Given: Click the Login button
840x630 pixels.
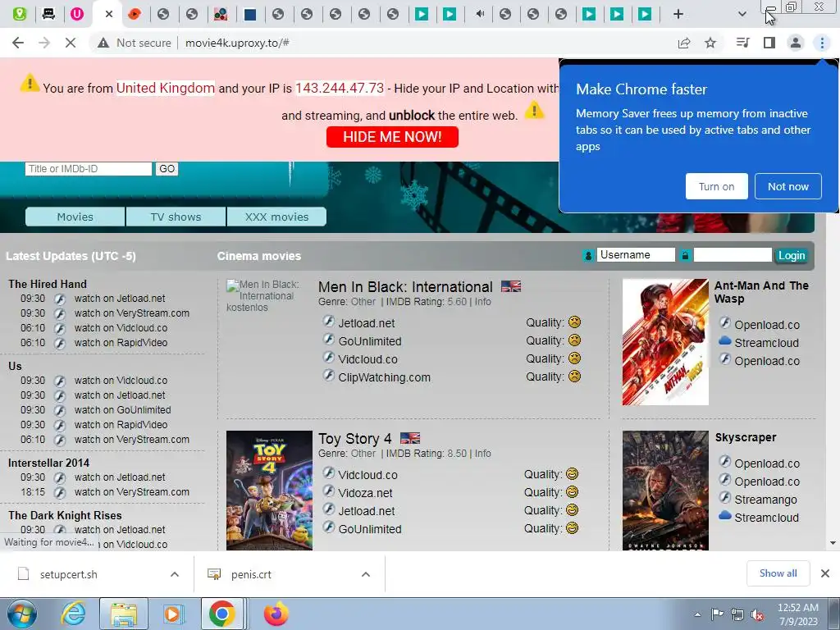Looking at the screenshot, I should (792, 256).
